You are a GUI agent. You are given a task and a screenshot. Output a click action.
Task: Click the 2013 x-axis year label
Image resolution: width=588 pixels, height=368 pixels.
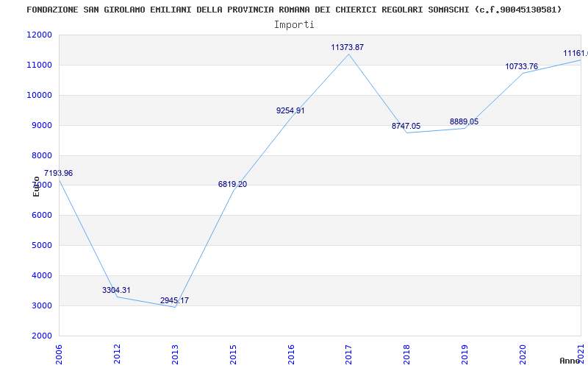[175, 354]
